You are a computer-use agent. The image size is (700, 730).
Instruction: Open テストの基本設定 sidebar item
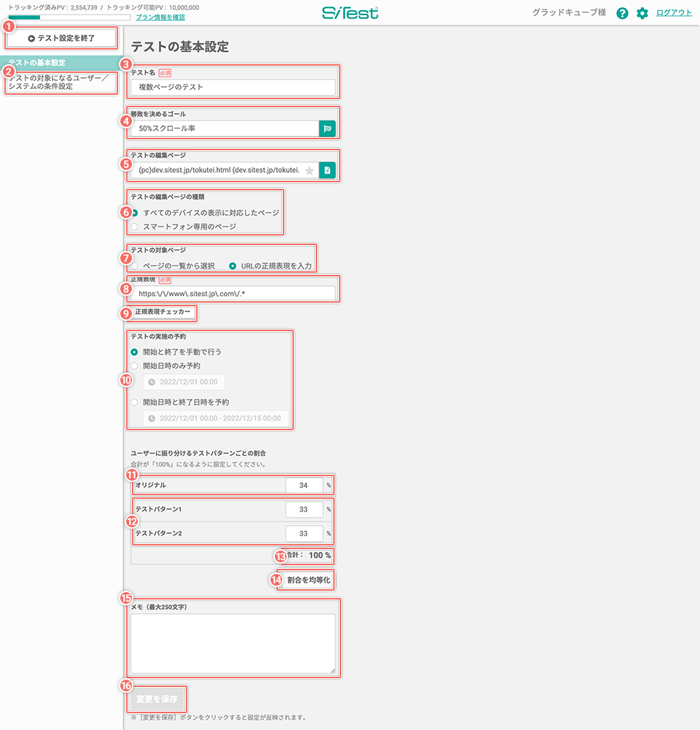point(61,63)
